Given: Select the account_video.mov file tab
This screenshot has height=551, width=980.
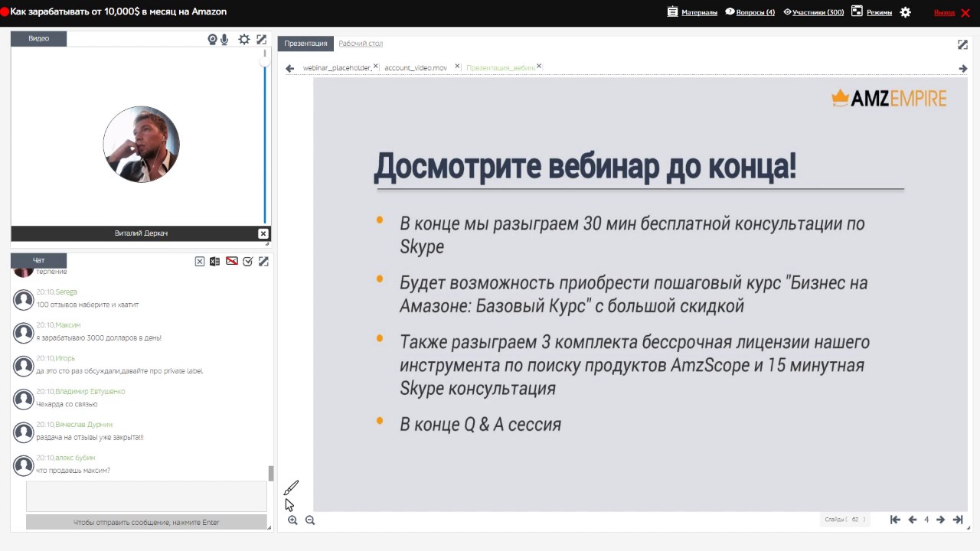Looking at the screenshot, I should (416, 68).
